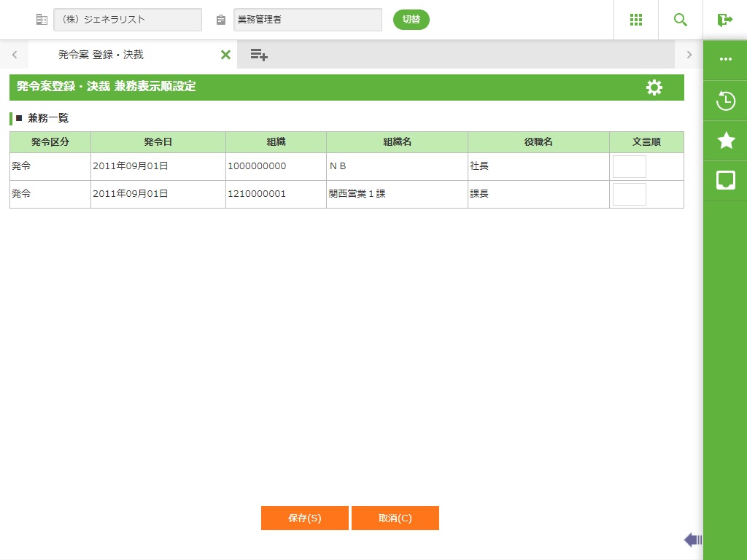Click the settings gear in green header
This screenshot has height=560, width=747.
[654, 87]
